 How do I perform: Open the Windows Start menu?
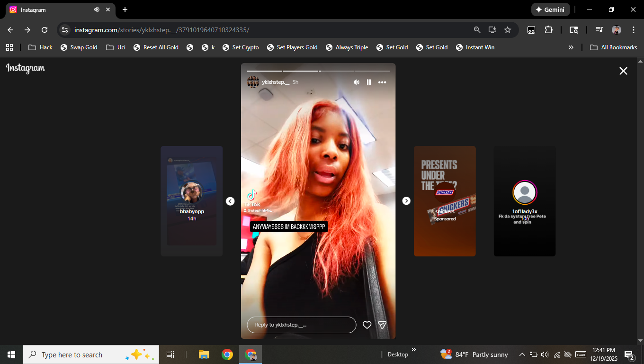tap(11, 355)
